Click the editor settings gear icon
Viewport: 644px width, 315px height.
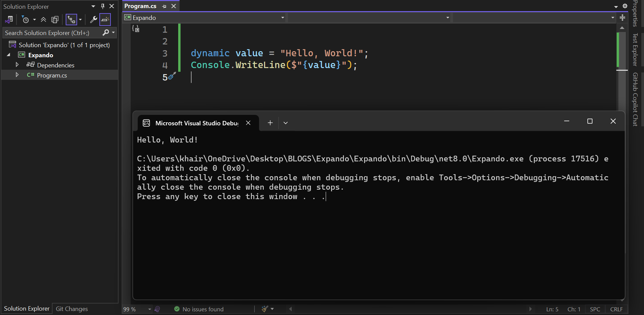[625, 6]
